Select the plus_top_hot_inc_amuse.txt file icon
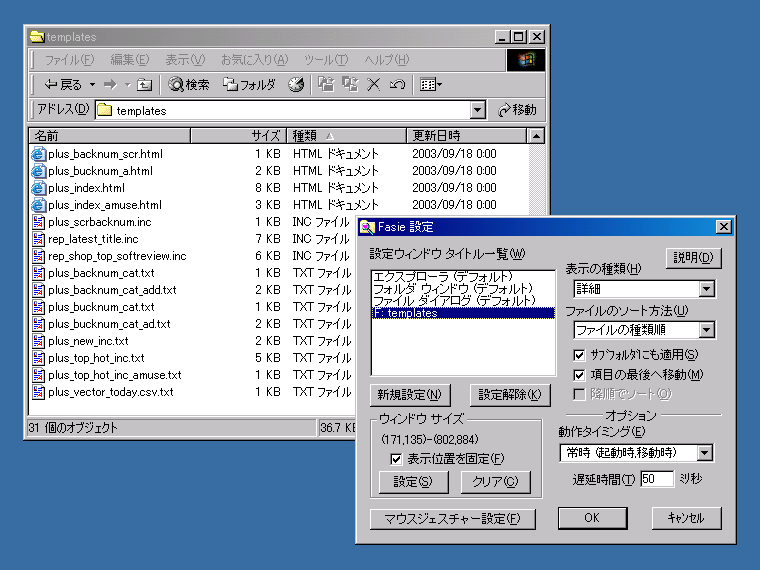The image size is (760, 570). click(38, 375)
